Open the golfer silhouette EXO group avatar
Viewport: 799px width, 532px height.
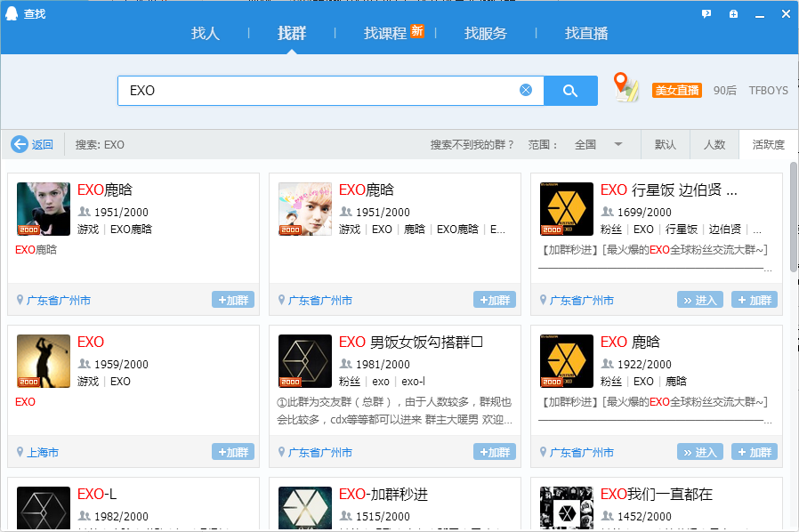coord(43,361)
